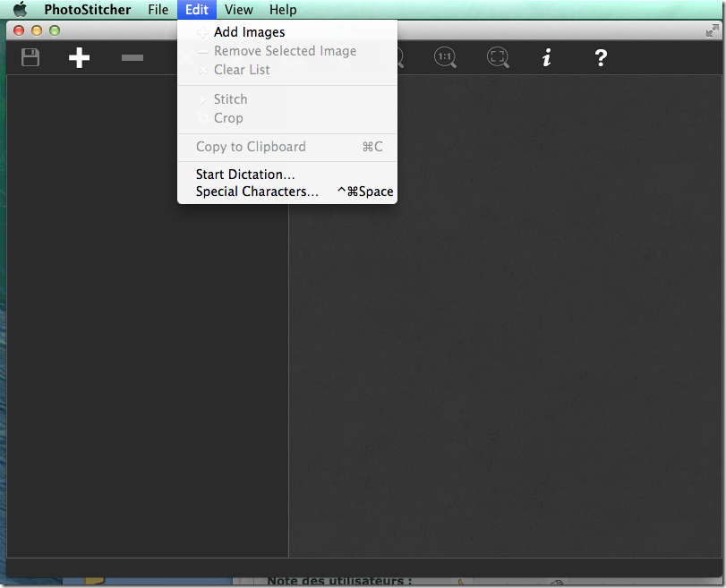Screen dimensions: 726x588
Task: Select Start Dictation… menu item
Action: click(245, 175)
